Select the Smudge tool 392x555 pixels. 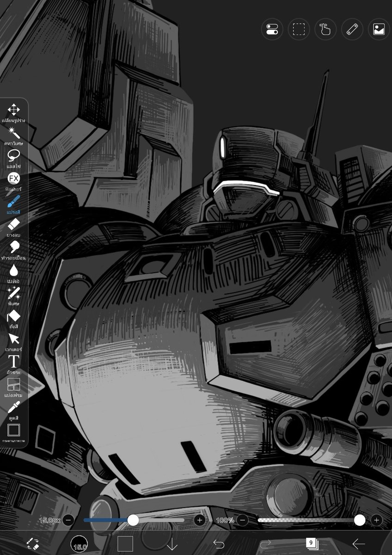pos(13,250)
